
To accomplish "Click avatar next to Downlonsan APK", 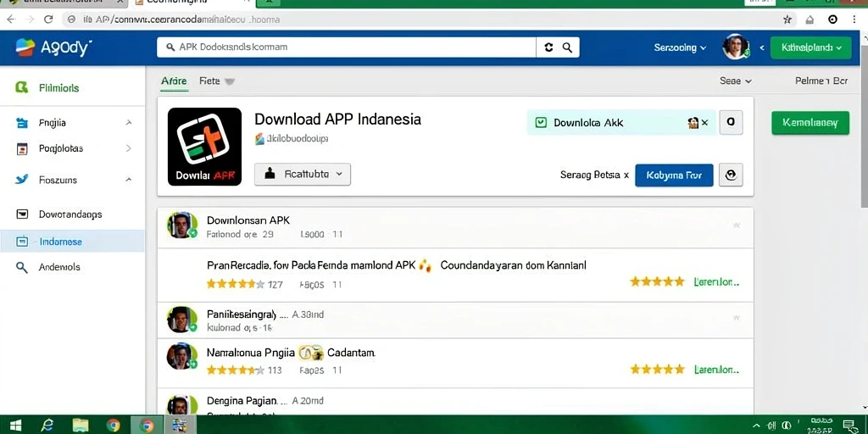I will (181, 225).
